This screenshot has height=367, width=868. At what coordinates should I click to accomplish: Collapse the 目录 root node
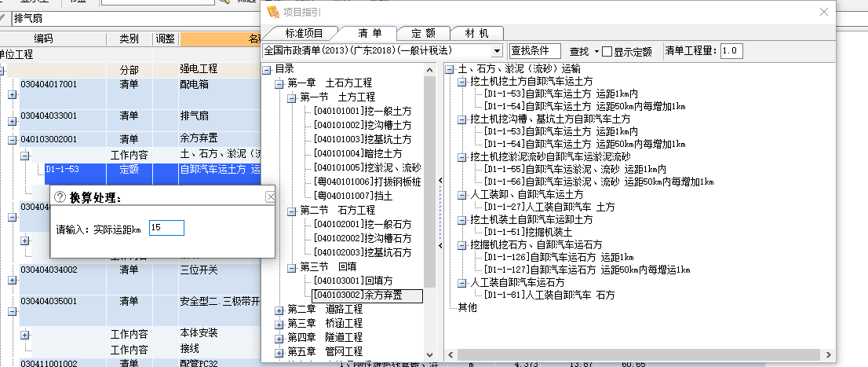coord(267,69)
